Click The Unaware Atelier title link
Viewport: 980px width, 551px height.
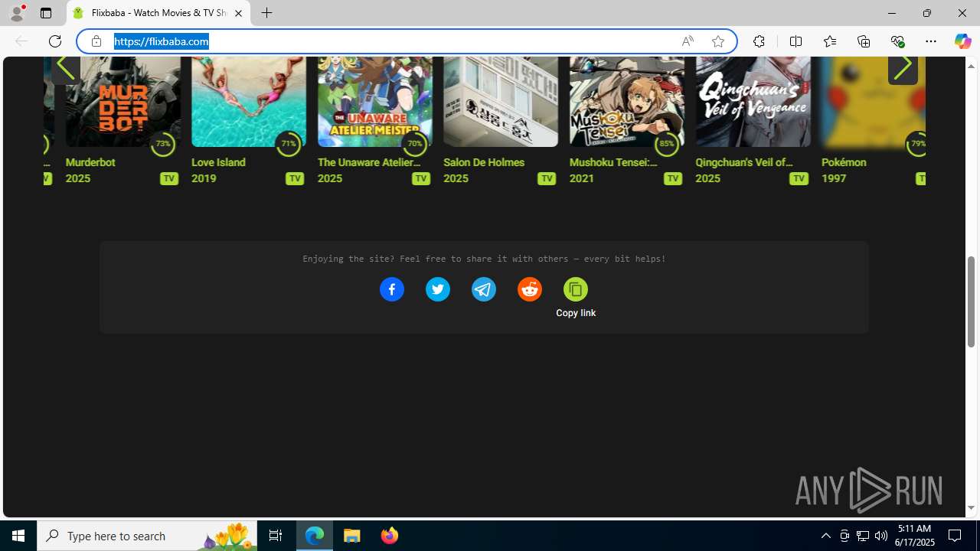[369, 162]
